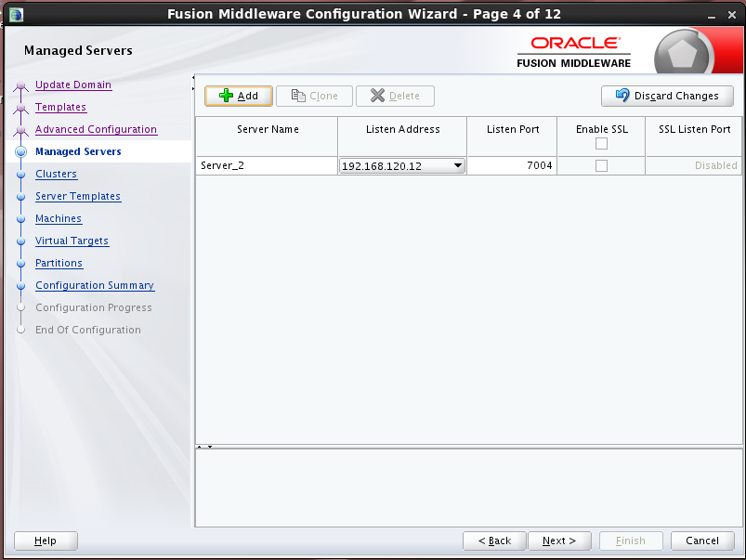The height and width of the screenshot is (560, 746).
Task: Navigate to the Update Domain step
Action: tap(72, 85)
